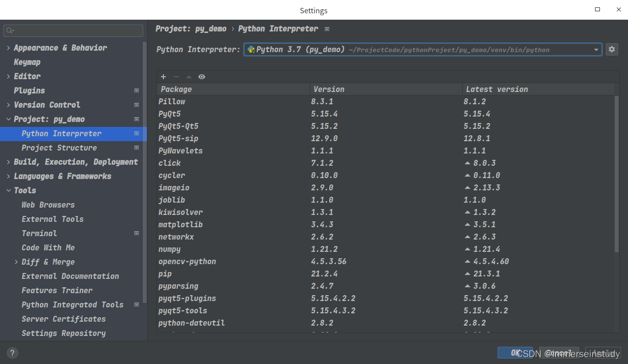
Task: Click upgrade arrow next to kiwisolver 1.3.2
Action: tap(468, 212)
